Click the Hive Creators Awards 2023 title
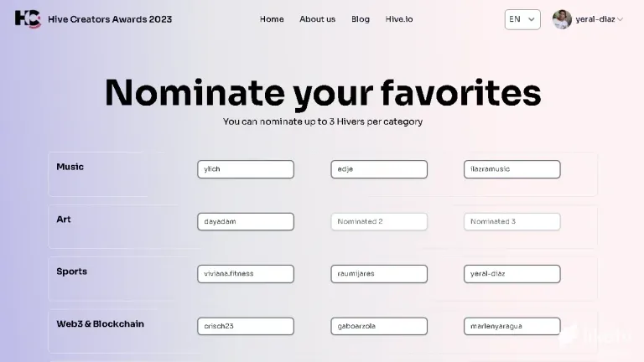 110,19
